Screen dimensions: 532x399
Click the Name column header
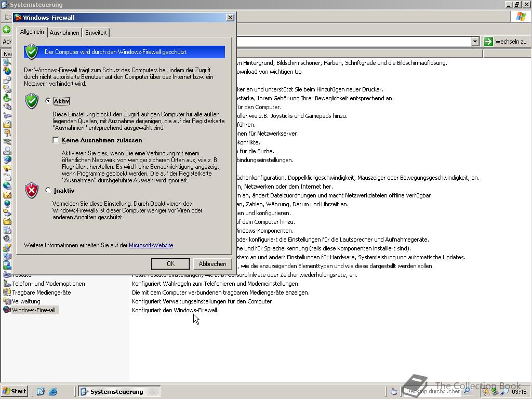(7, 54)
